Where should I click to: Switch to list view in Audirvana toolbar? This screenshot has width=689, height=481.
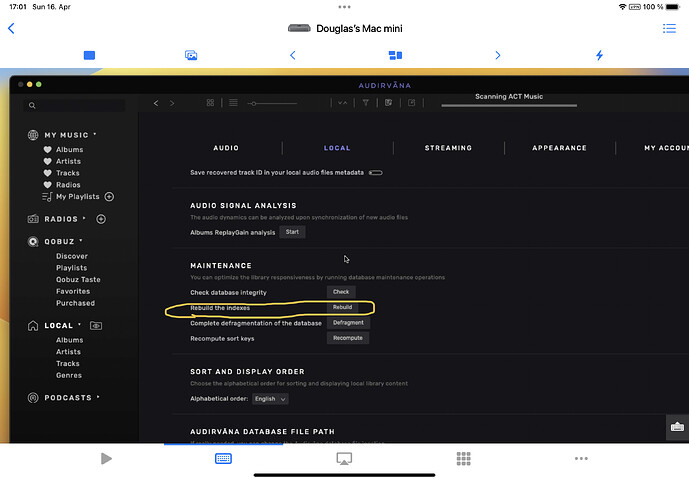point(233,102)
